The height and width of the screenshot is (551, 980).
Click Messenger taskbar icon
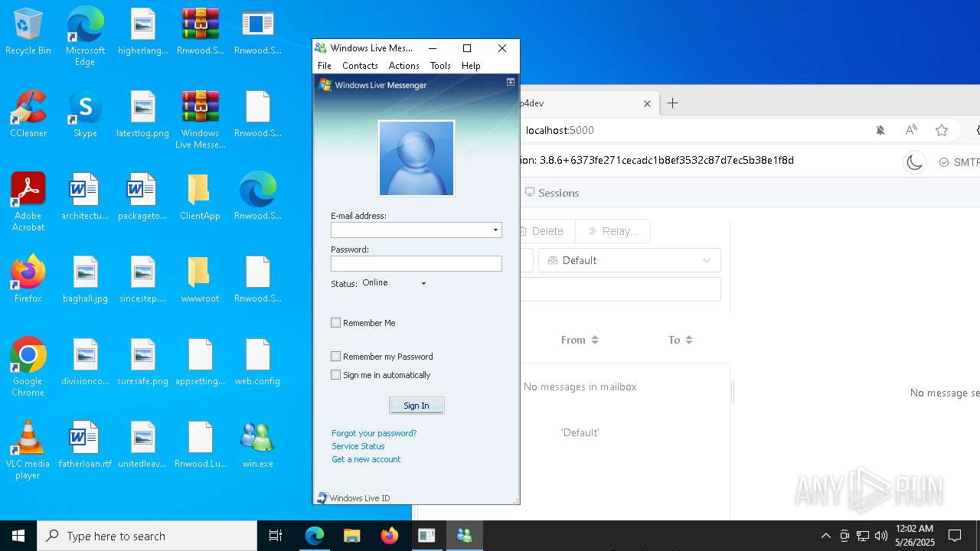[x=464, y=536]
